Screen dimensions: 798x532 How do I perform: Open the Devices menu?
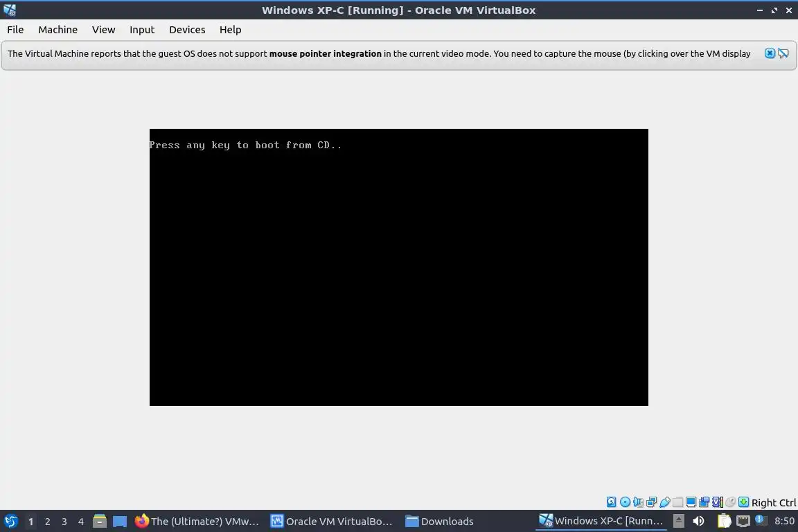pyautogui.click(x=187, y=30)
